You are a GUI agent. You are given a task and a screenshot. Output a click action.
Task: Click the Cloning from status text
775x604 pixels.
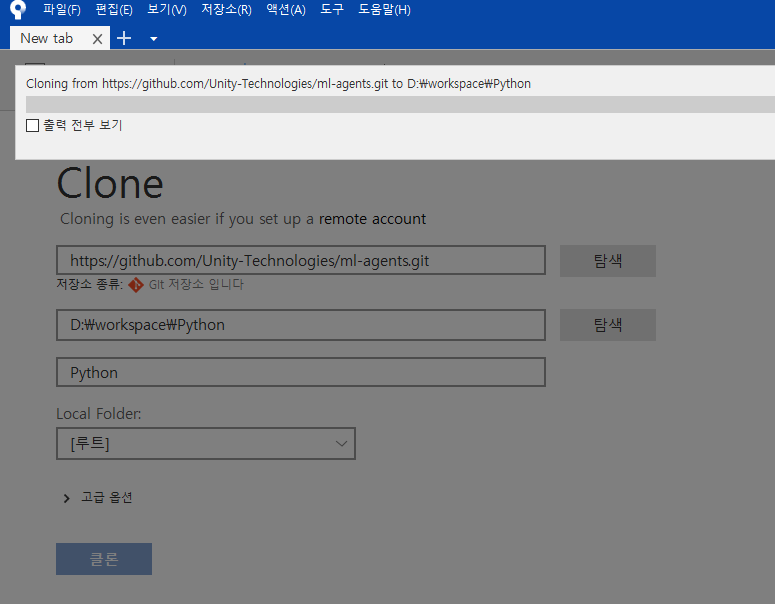pyautogui.click(x=278, y=84)
